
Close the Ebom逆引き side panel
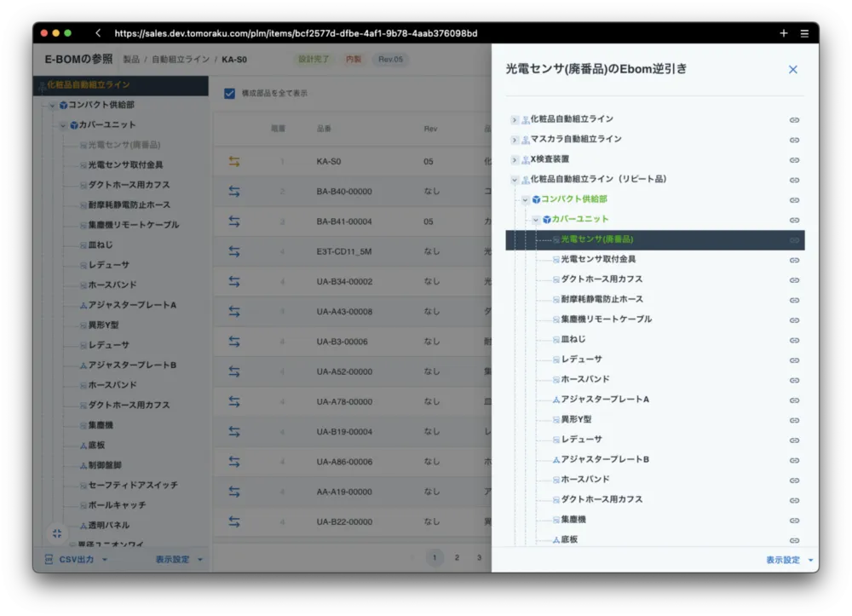tap(792, 70)
